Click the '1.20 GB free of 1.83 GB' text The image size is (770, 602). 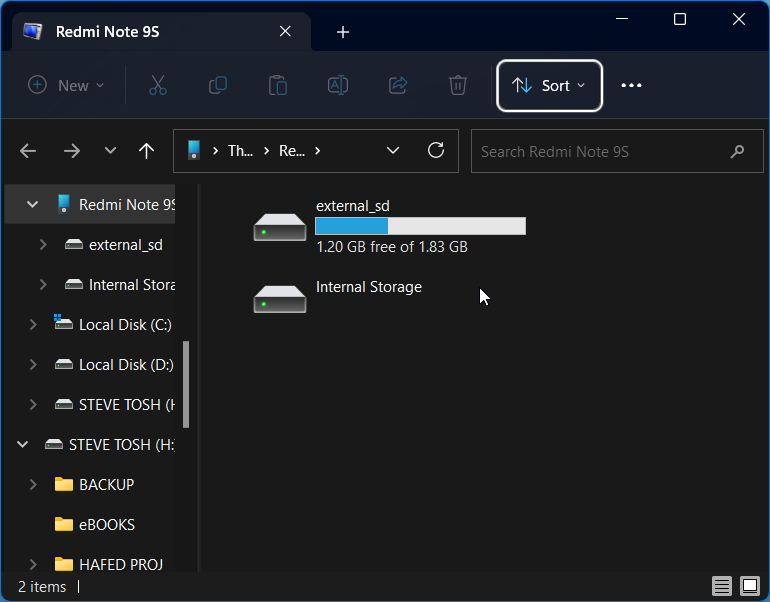(x=392, y=246)
